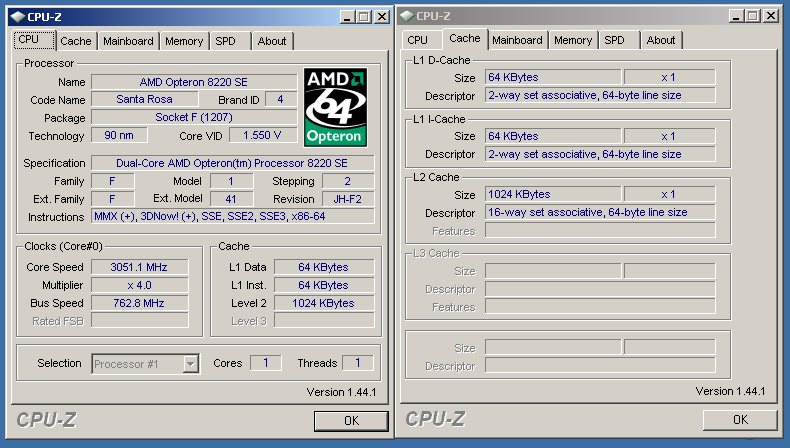Open Memory tab in the right window
The height and width of the screenshot is (448, 790).
point(573,40)
